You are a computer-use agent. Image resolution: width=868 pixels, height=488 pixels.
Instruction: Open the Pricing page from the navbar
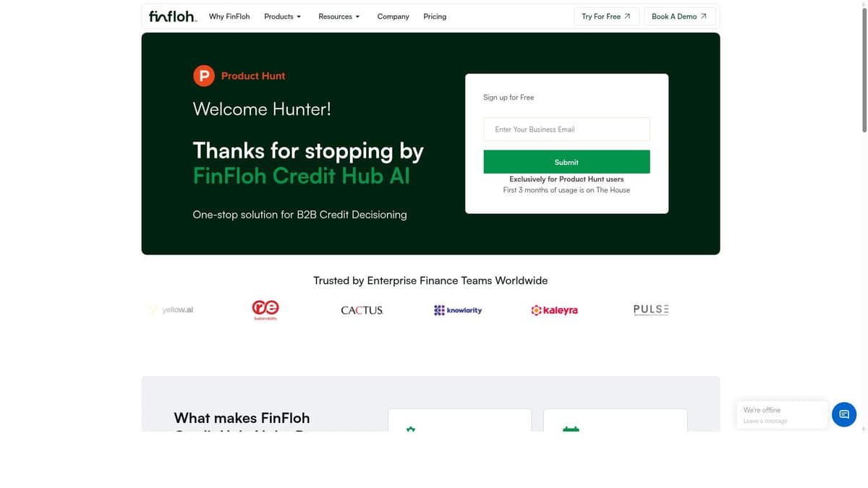click(x=435, y=16)
